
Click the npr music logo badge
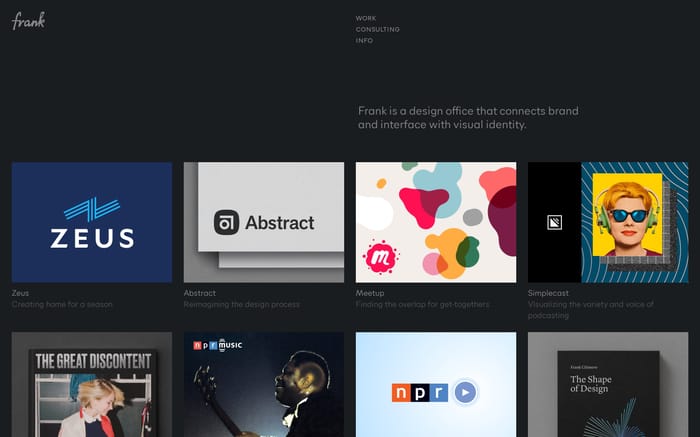217,345
